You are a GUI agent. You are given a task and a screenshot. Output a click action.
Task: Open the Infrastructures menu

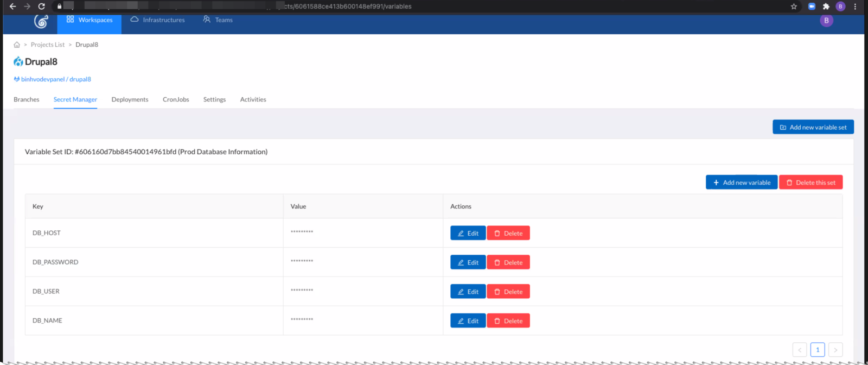point(158,20)
